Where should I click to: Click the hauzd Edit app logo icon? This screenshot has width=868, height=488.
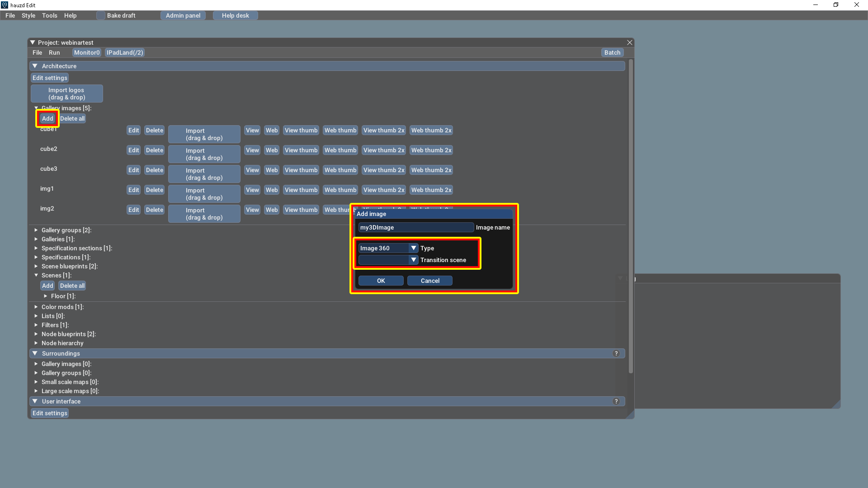[x=5, y=5]
